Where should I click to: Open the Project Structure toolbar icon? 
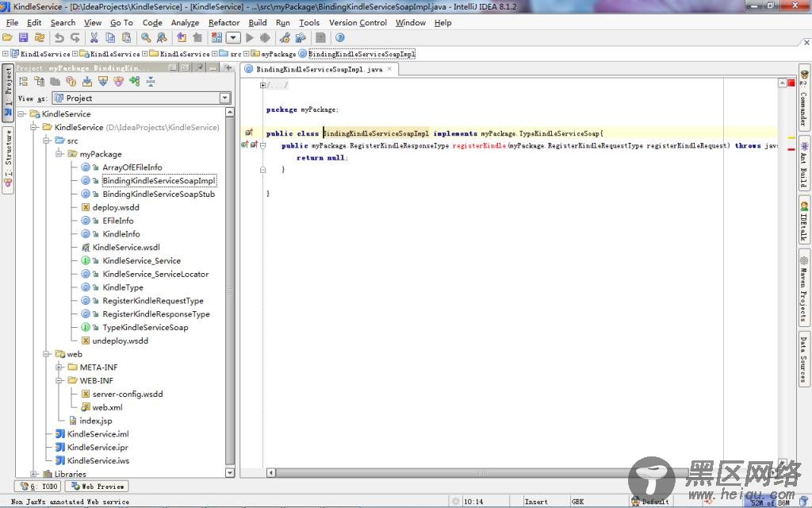tap(301, 38)
